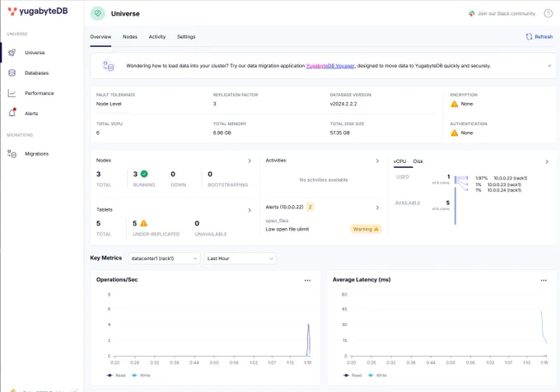Open Operations/Sec chart options menu
Image resolution: width=560 pixels, height=392 pixels.
(x=307, y=280)
